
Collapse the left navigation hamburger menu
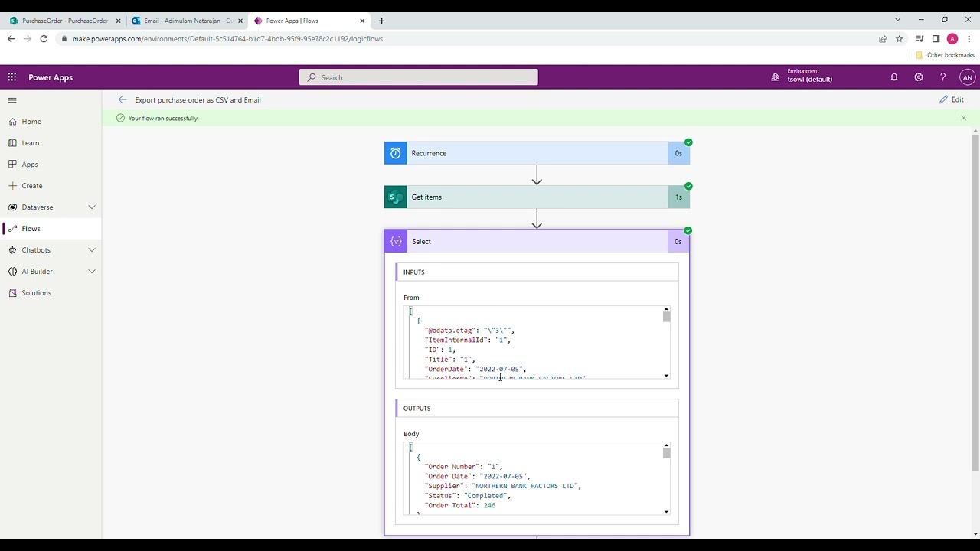[x=12, y=100]
